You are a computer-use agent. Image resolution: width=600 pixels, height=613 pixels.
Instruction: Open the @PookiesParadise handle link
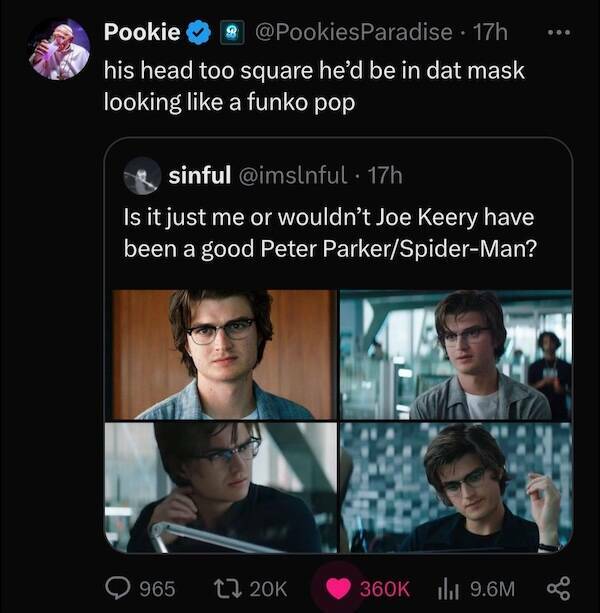point(353,33)
